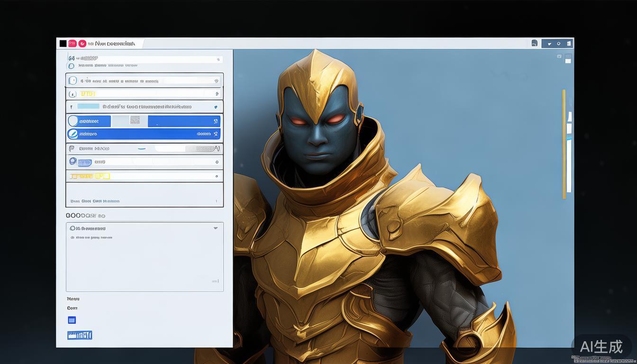Click the blue button at panel bottom
This screenshot has height=364, width=637.
[80, 335]
